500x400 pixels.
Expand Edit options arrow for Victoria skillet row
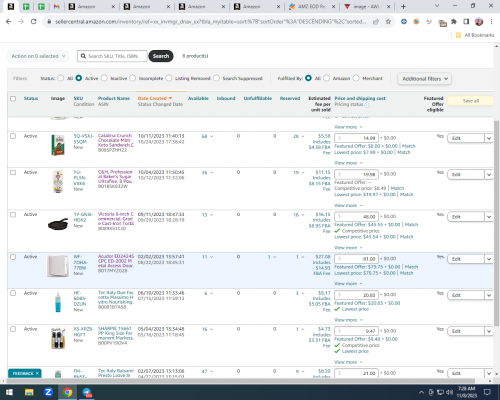[x=489, y=217]
